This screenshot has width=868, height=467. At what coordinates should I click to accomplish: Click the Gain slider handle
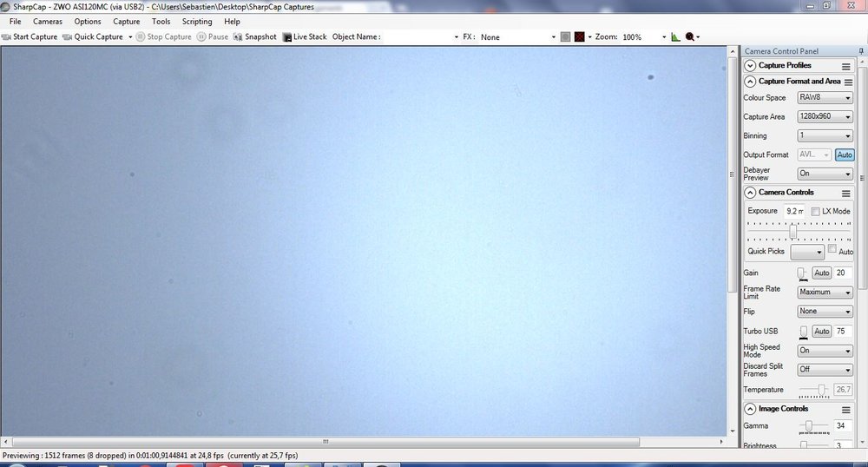(x=801, y=273)
